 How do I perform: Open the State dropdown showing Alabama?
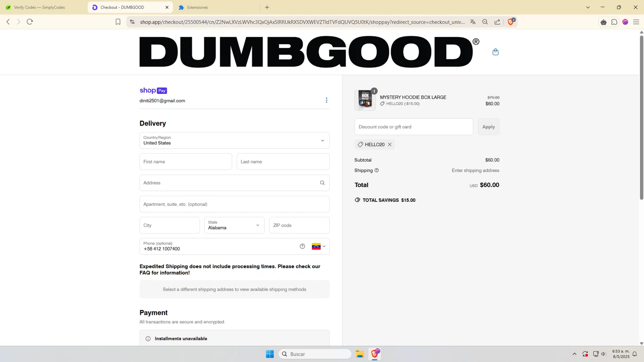pyautogui.click(x=234, y=225)
